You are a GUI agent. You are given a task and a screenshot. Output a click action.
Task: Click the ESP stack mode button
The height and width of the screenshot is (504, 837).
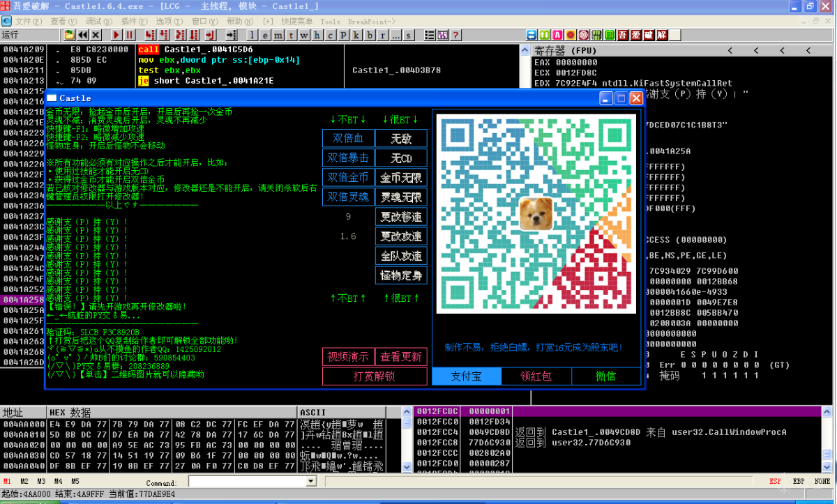[776, 482]
